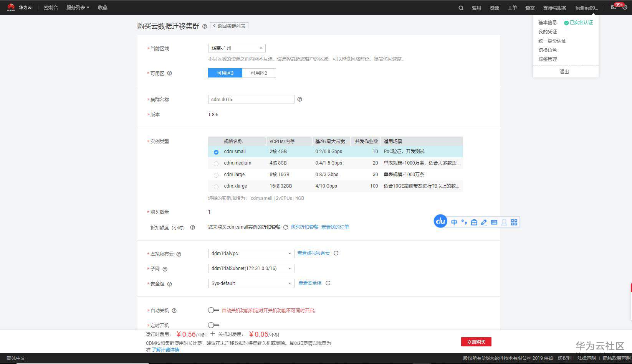Switch language via 简体中文 in footer
The image size is (632, 364).
(x=16, y=358)
